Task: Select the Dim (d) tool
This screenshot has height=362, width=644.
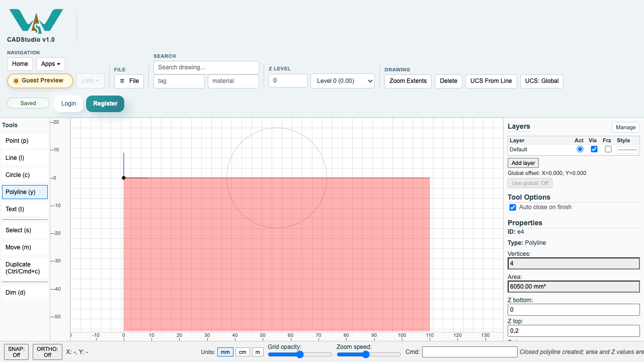Action: 25,293
